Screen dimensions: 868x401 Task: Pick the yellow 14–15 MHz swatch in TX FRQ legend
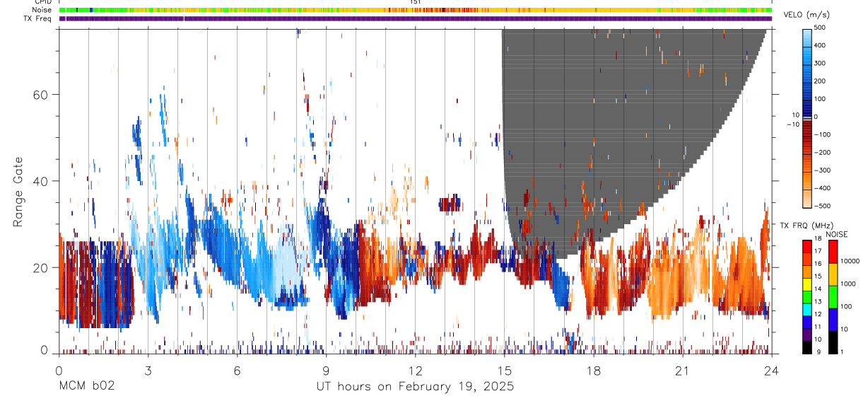[x=807, y=283]
